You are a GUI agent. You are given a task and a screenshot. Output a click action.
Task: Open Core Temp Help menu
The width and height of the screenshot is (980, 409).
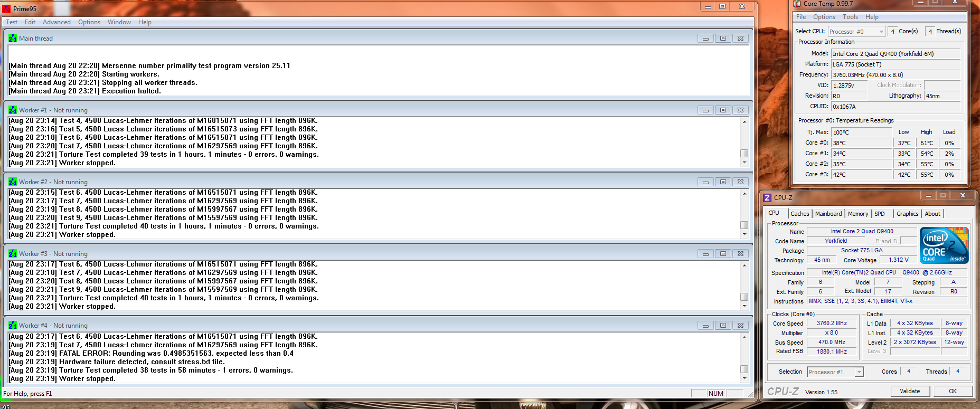click(872, 17)
